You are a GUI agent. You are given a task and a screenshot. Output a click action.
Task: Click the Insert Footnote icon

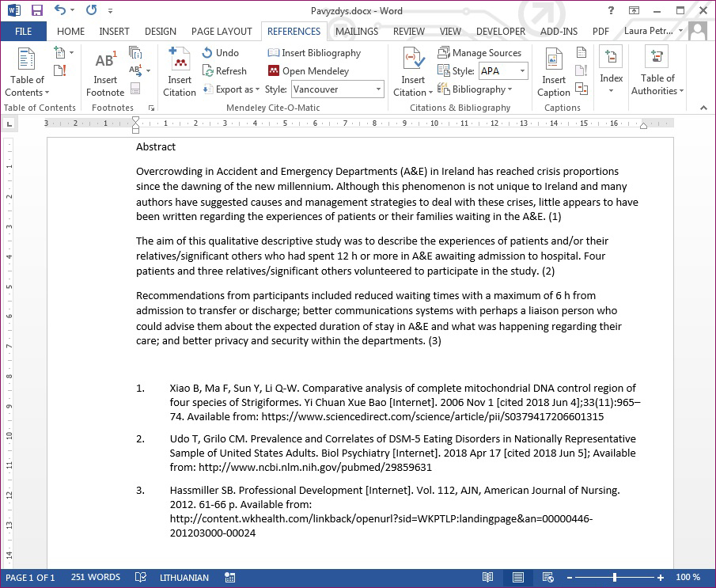(105, 72)
